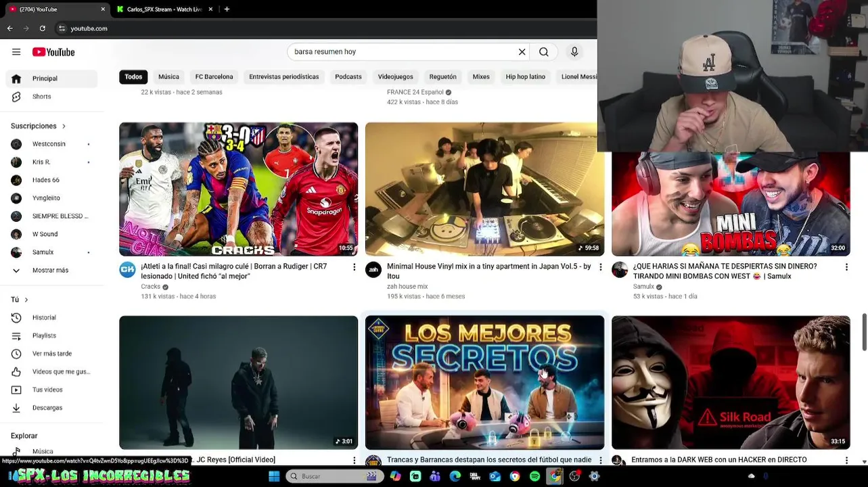Open Historial in the sidebar

point(51,318)
